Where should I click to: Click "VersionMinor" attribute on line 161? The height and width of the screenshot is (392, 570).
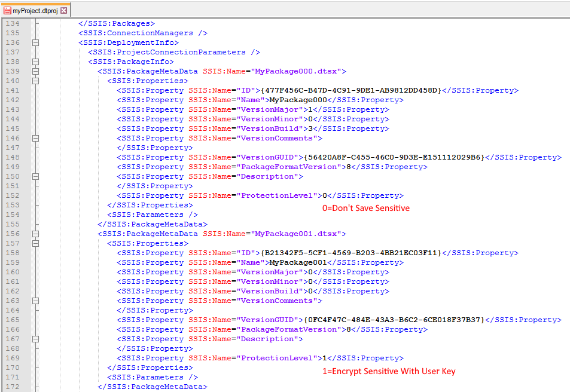click(270, 281)
